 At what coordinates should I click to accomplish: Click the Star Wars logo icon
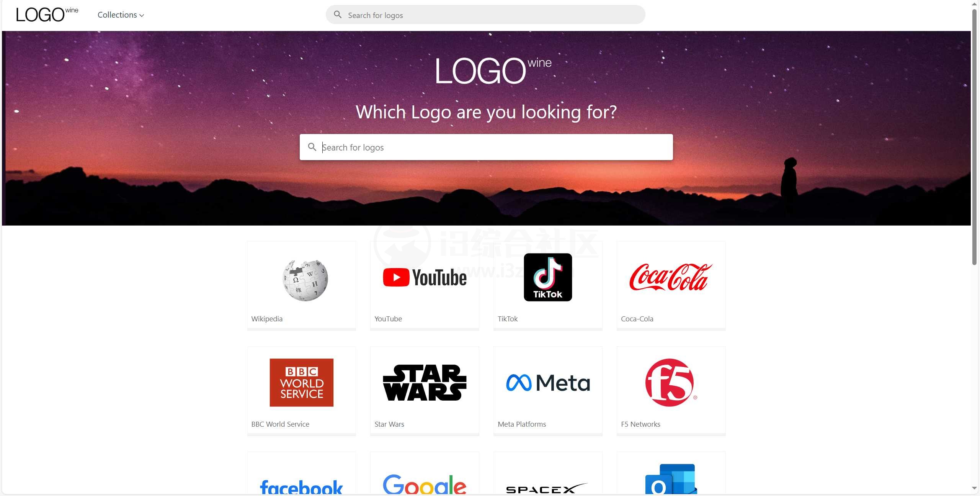(425, 383)
